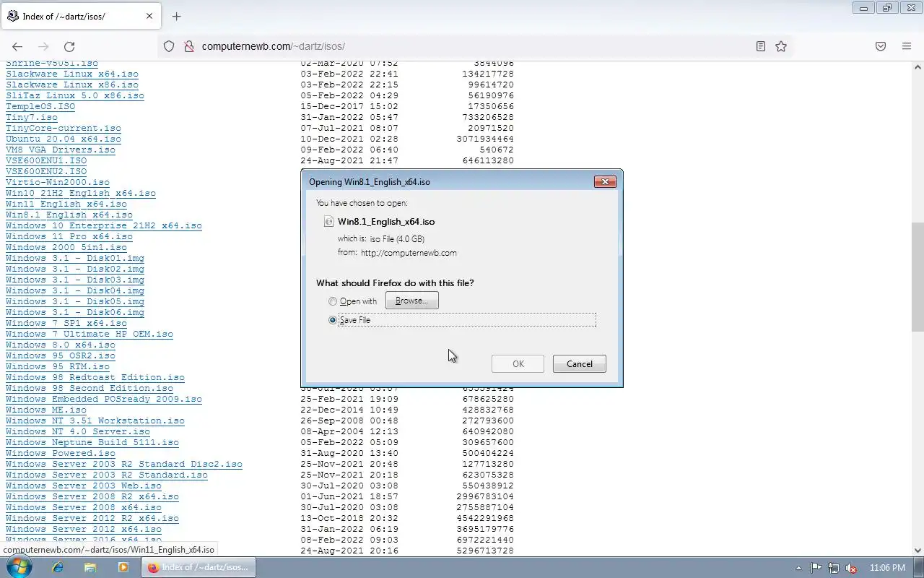
Task: Open a new tab with plus button
Action: (176, 16)
